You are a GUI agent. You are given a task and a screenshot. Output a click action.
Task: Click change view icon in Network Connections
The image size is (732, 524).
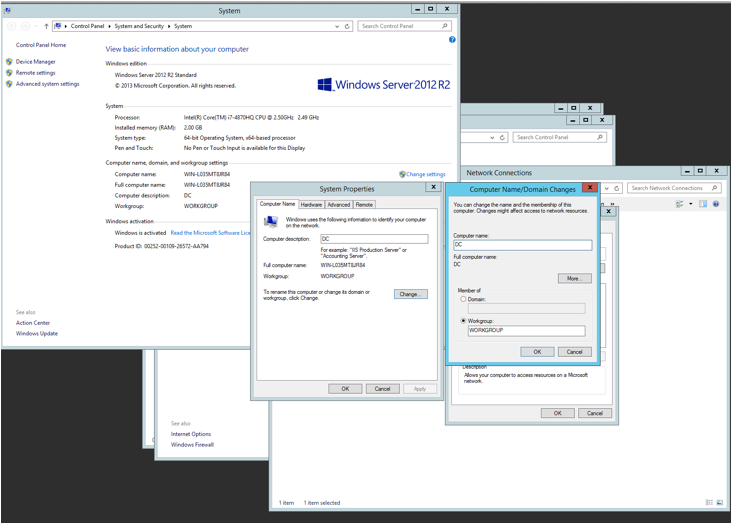coord(679,204)
